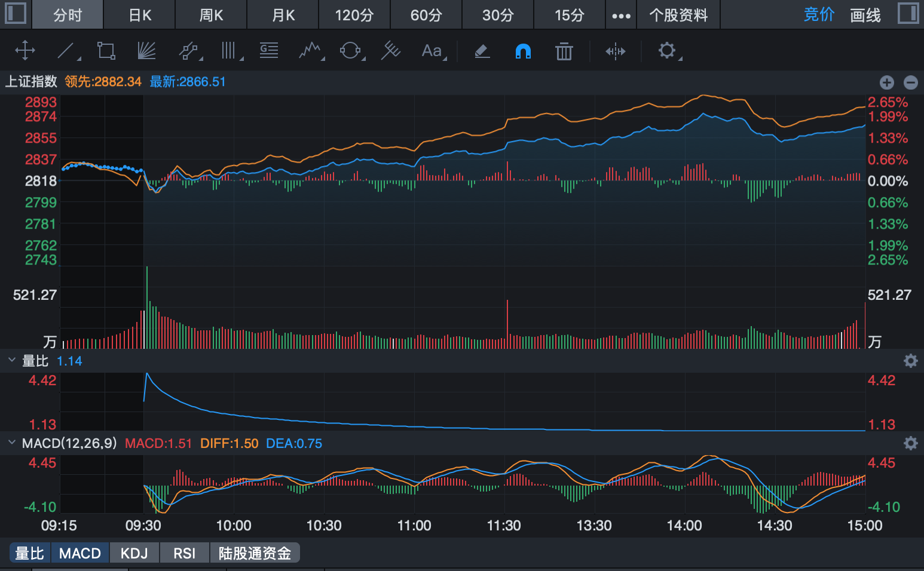Switch to the KDJ indicator tab

134,553
